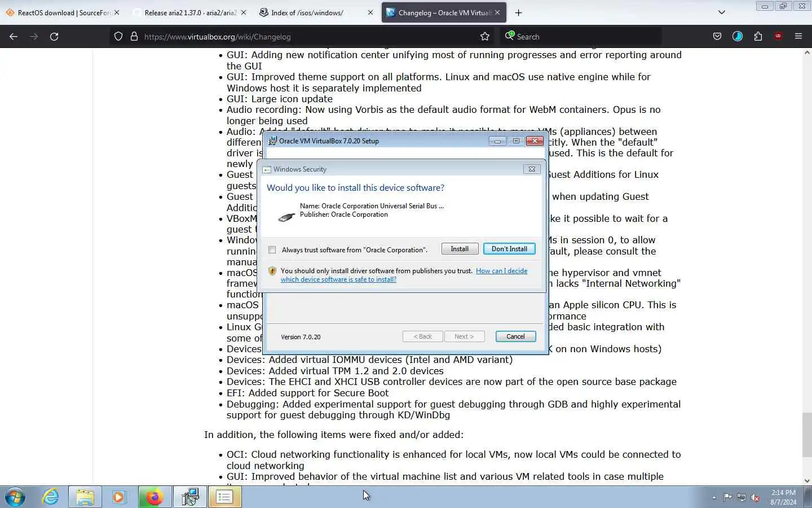Select the Changelog Oracle VM VirtualBox tab
This screenshot has width=812, height=508.
point(444,12)
